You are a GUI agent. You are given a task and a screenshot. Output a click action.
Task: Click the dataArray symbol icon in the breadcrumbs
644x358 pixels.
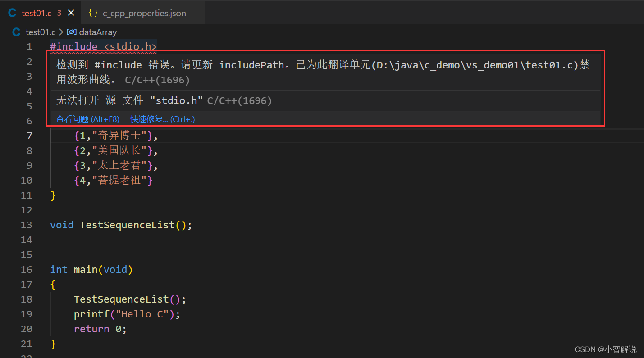72,32
